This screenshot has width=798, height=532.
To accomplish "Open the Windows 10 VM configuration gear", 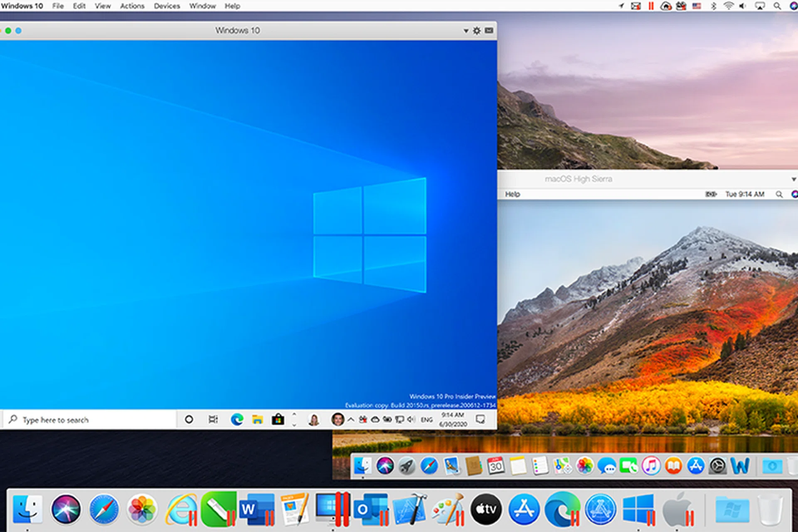I will [477, 31].
